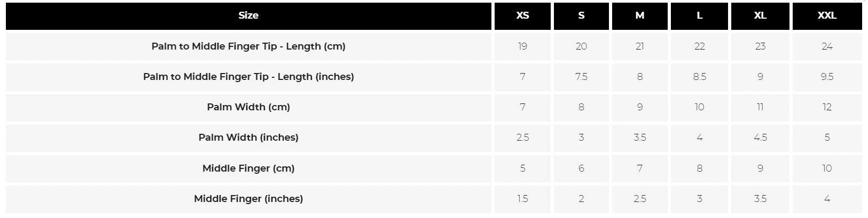Image resolution: width=868 pixels, height=218 pixels.
Task: Select XL Palm Width value 11 cm
Action: point(760,107)
